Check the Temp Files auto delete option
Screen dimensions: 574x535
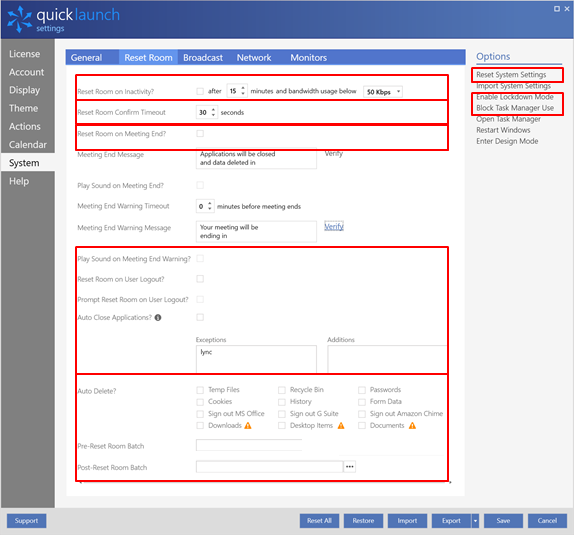click(x=200, y=390)
